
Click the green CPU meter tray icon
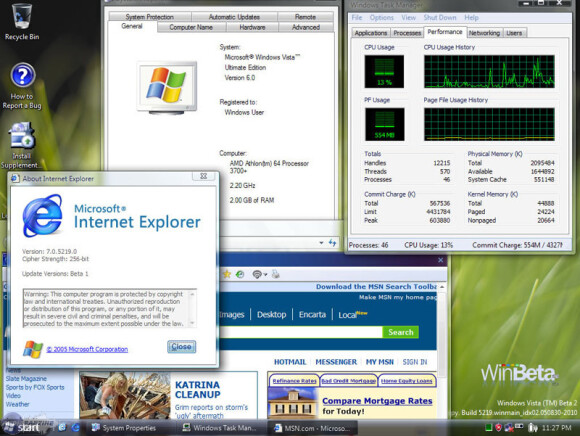point(488,427)
